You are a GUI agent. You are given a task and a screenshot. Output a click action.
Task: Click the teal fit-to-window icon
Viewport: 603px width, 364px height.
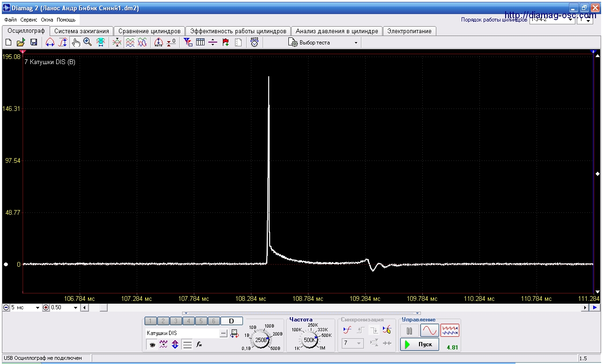pos(100,43)
